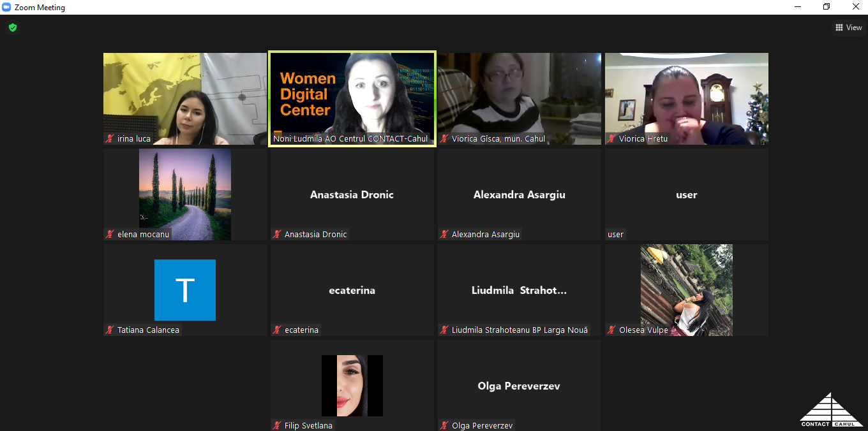Click Viorica Hretu's muted microphone icon
The image size is (868, 431).
(x=612, y=139)
